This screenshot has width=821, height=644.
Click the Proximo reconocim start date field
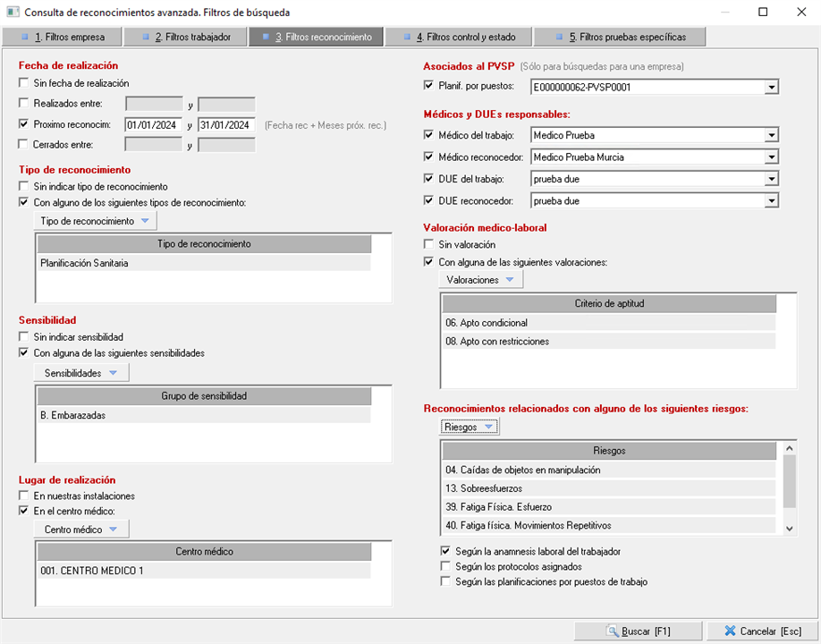pos(153,124)
